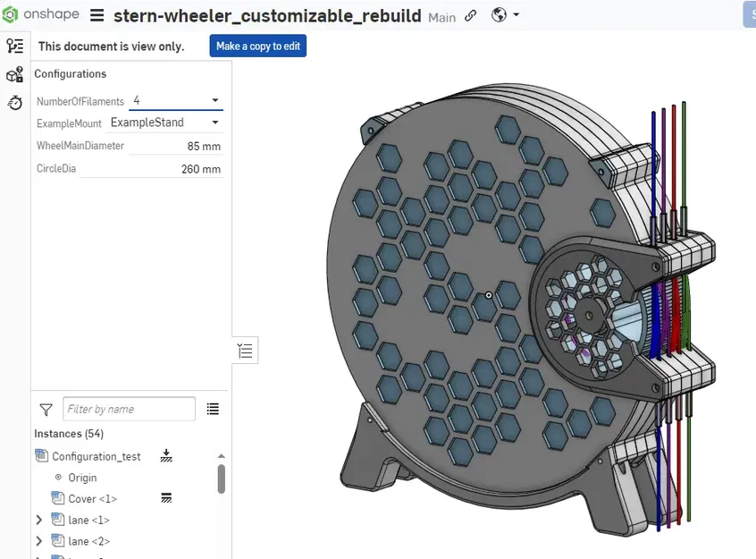Viewport: 756px width, 559px height.
Task: Open the feature list panel icon
Action: [x=14, y=46]
